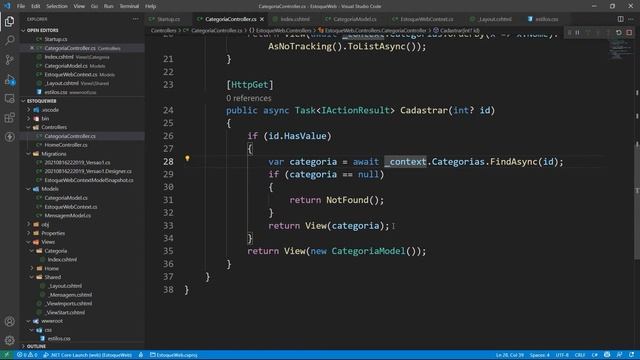
Task: Open the Help menu
Action: (x=150, y=6)
